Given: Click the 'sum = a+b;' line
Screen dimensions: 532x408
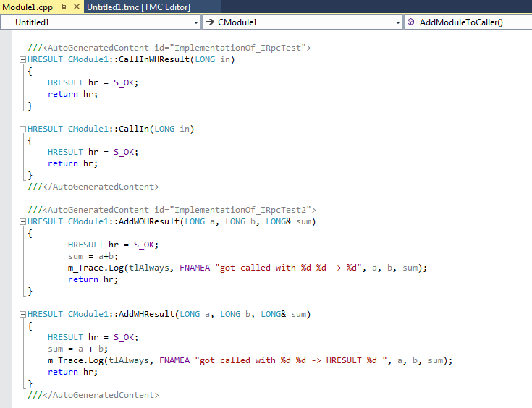Looking at the screenshot, I should point(93,256).
